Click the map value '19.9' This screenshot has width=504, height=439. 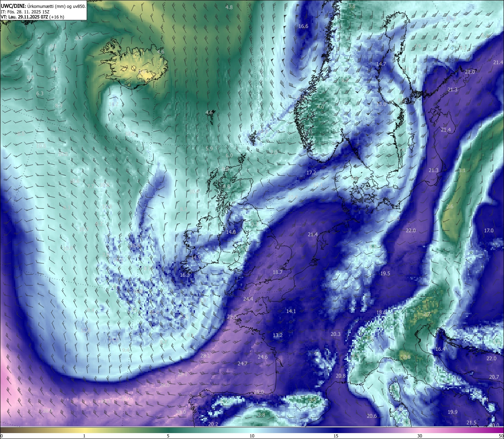453,412
